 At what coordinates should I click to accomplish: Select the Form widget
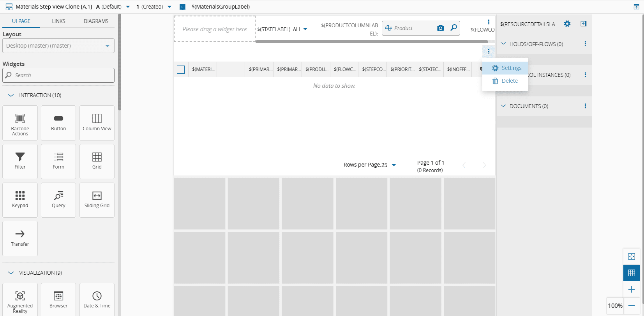(58, 162)
